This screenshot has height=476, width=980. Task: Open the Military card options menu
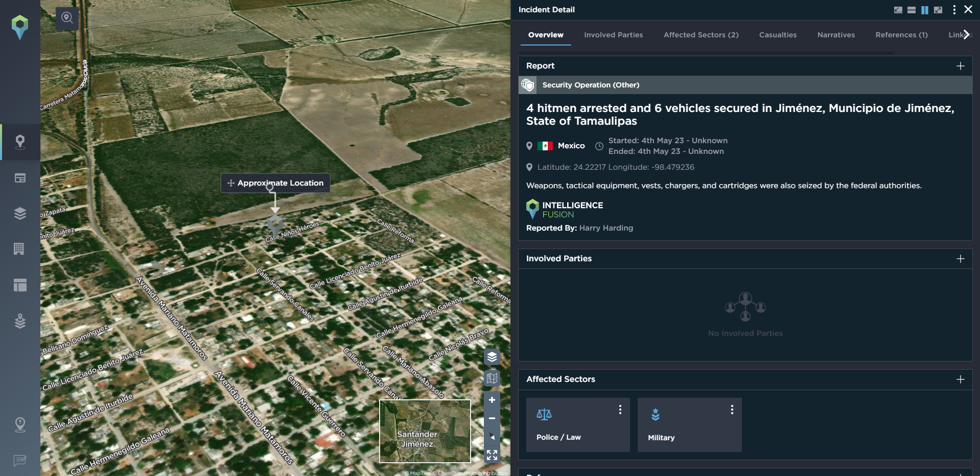tap(732, 410)
